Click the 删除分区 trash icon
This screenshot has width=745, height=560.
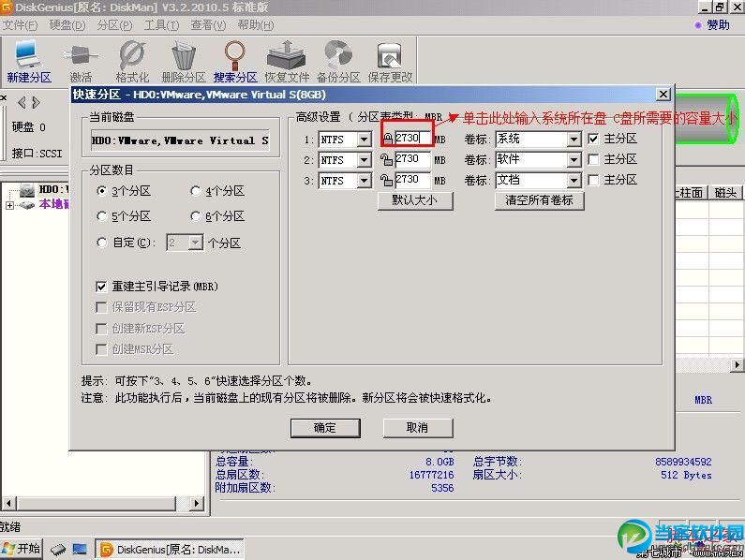(184, 61)
